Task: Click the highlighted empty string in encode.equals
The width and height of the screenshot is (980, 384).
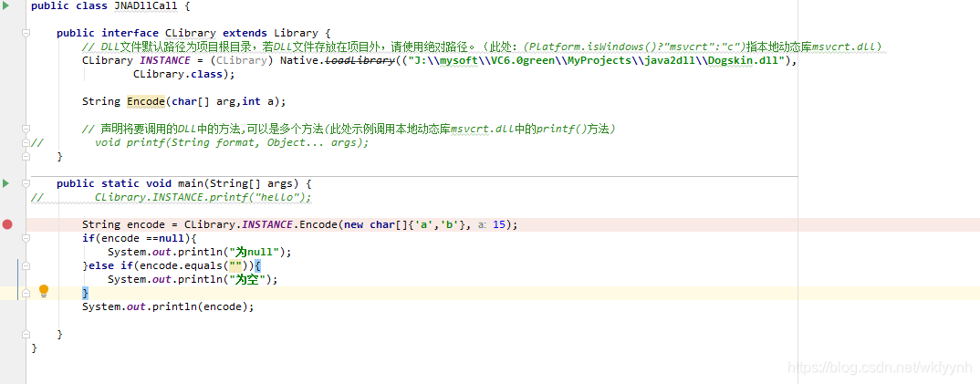Action: point(235,266)
